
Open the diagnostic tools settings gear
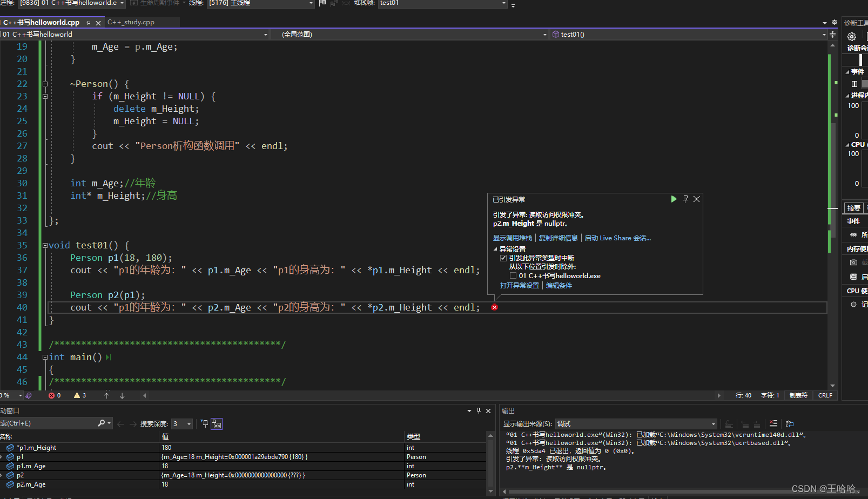point(852,37)
